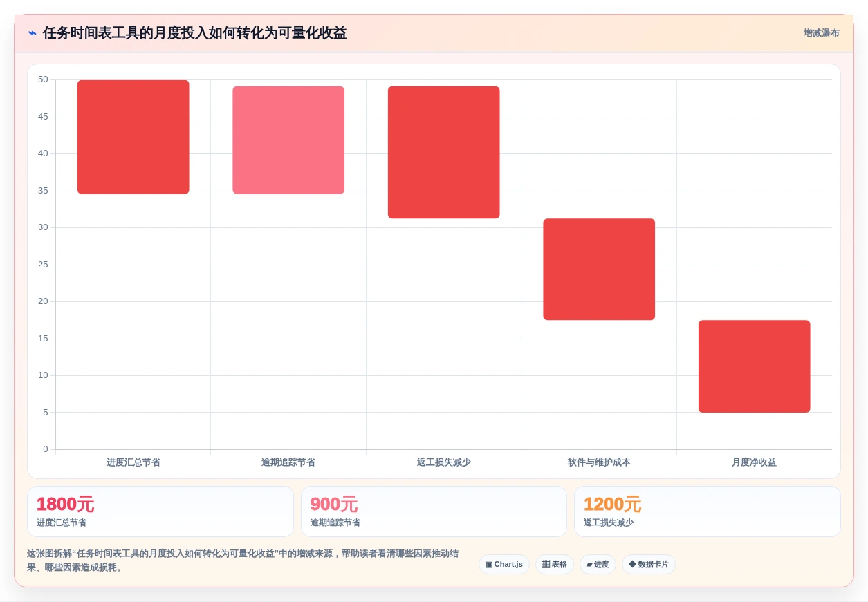
Task: Click the 软件与维护成本 bar
Action: pos(599,270)
